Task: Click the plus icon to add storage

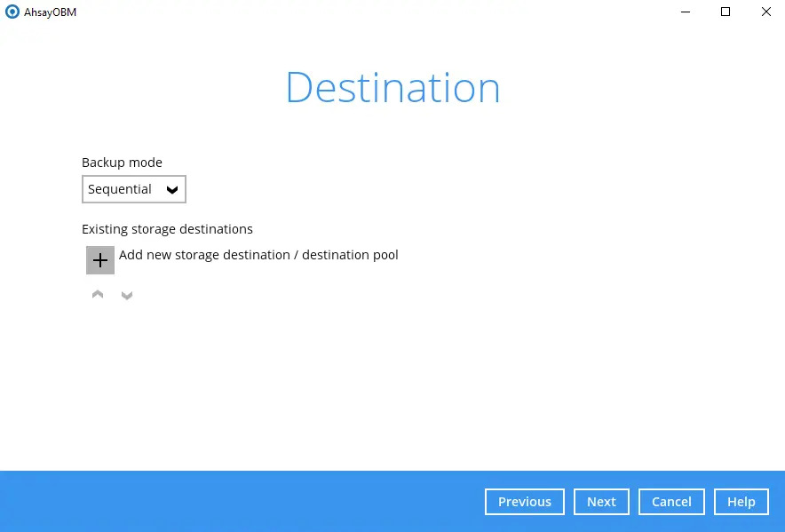Action: [100, 260]
